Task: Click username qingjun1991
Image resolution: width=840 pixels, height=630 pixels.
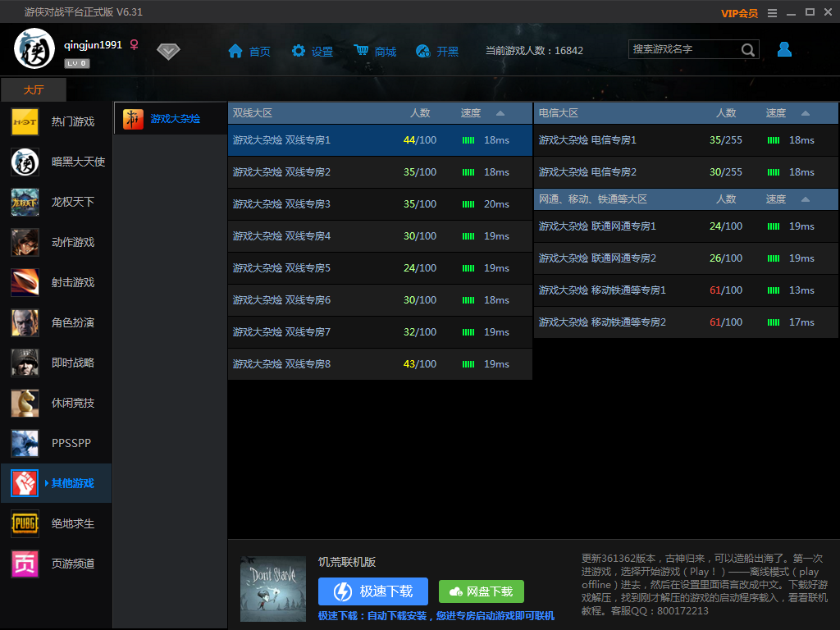Action: [x=94, y=45]
